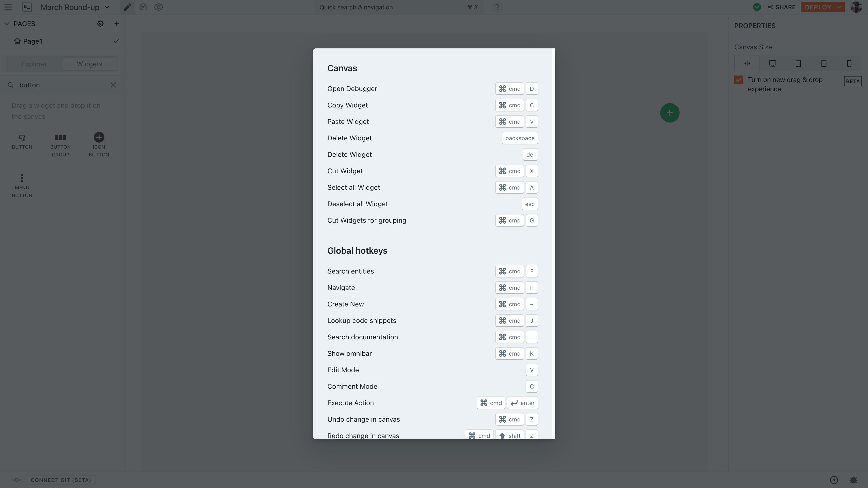Open preview mode eye icon
This screenshot has height=488, width=868.
pyautogui.click(x=159, y=7)
